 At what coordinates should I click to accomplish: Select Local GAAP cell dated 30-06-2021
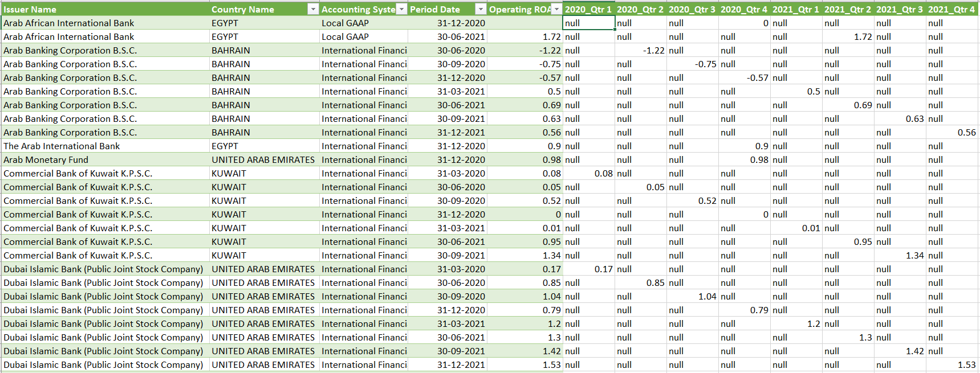363,36
